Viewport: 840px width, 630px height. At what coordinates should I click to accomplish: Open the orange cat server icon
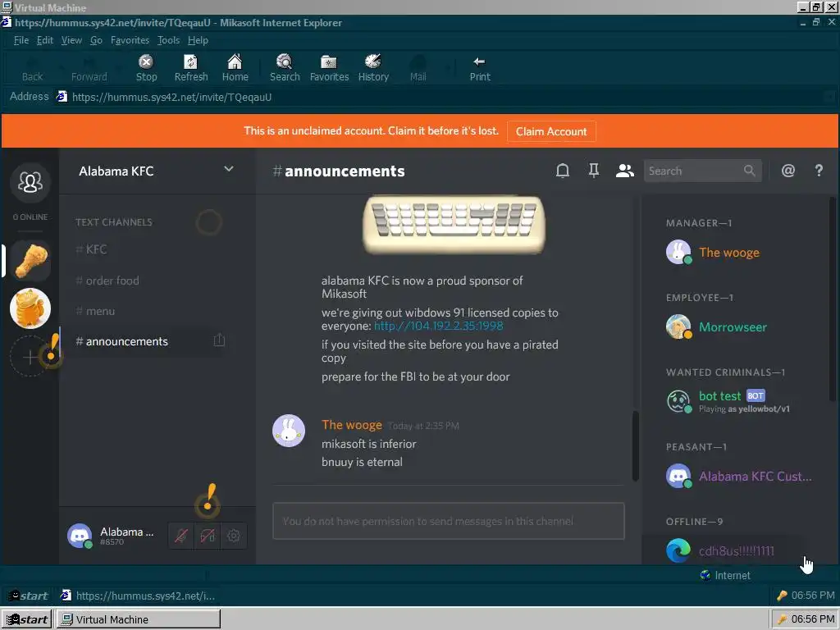[30, 308]
